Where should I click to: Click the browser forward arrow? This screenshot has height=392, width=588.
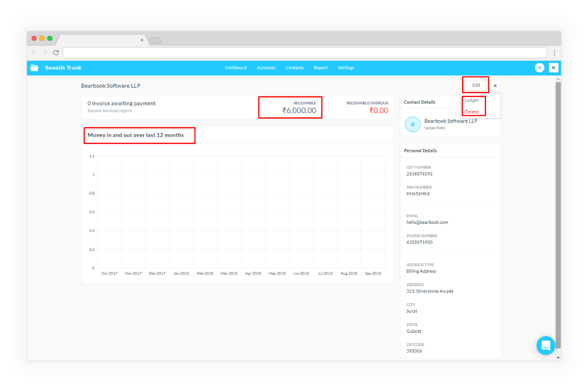(45, 52)
